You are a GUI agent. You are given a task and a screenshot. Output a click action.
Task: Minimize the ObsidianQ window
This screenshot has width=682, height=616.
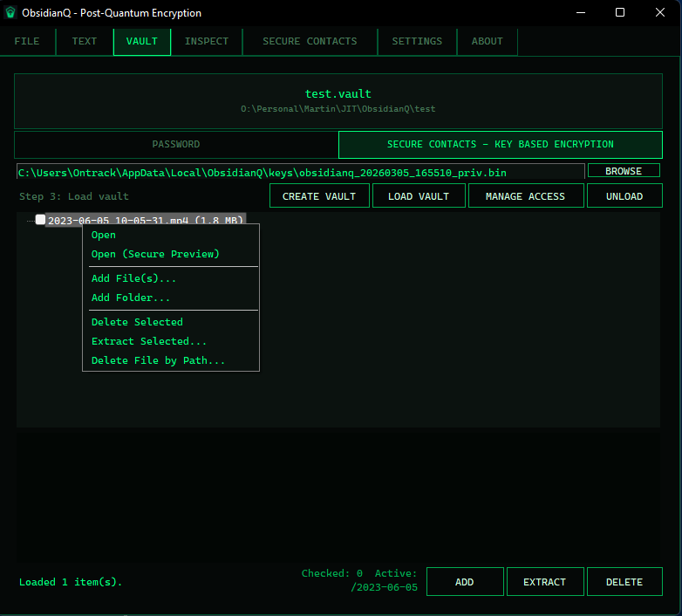click(581, 12)
